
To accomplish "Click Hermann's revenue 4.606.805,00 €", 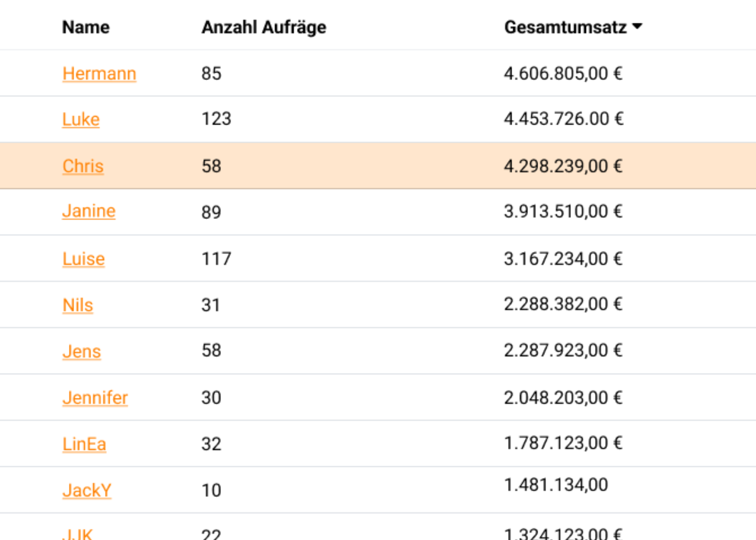I will point(563,74).
